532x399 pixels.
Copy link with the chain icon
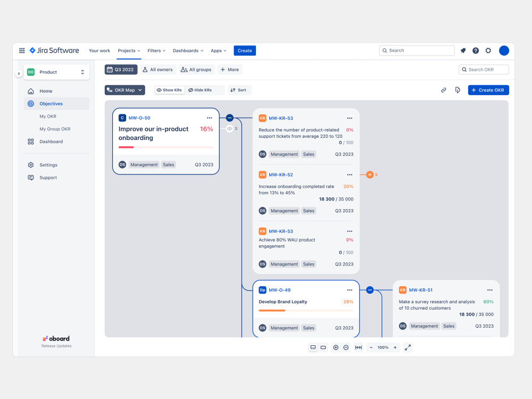[x=444, y=90]
